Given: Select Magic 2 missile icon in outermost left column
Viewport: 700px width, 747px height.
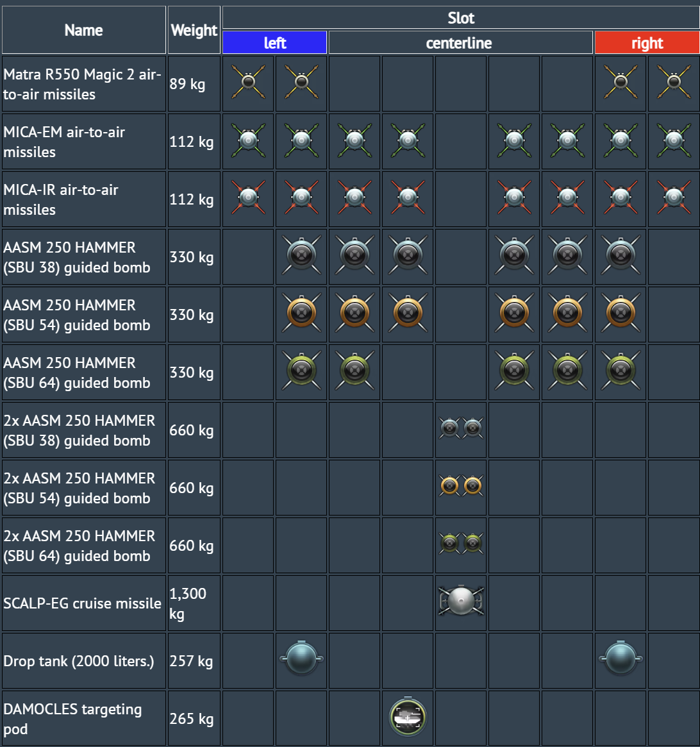Looking at the screenshot, I should click(248, 82).
